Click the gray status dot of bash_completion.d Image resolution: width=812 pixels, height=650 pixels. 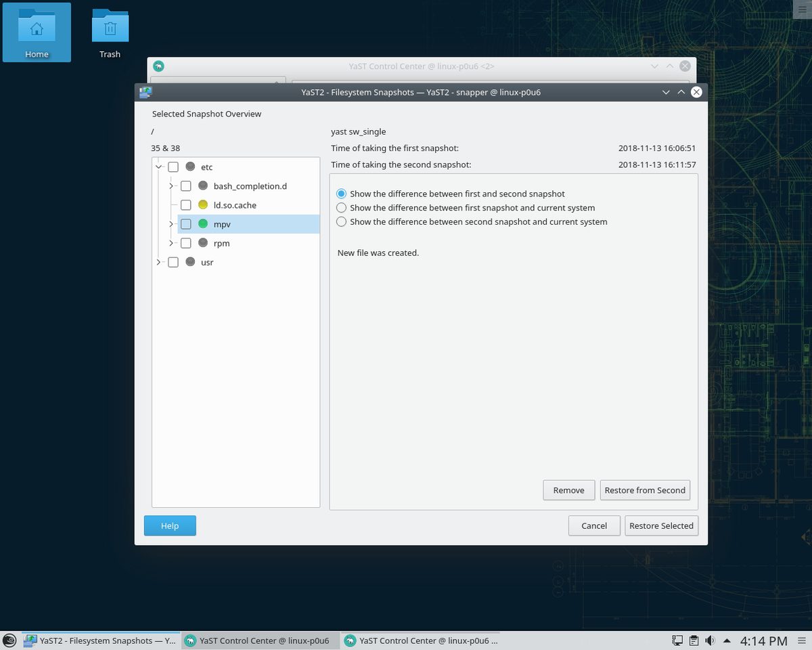point(203,186)
